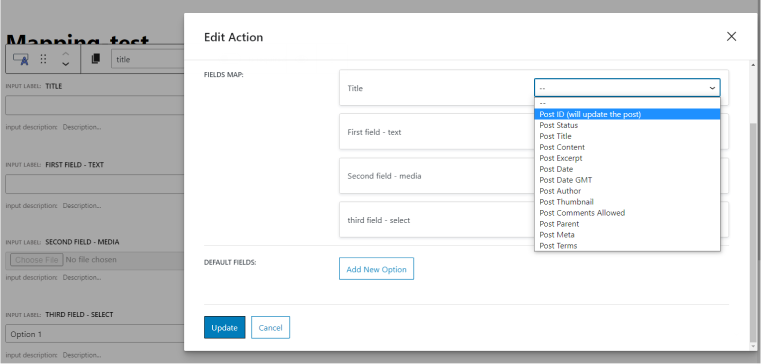Click the text field block type icon
Viewport: 761px width, 364px height.
tap(21, 59)
